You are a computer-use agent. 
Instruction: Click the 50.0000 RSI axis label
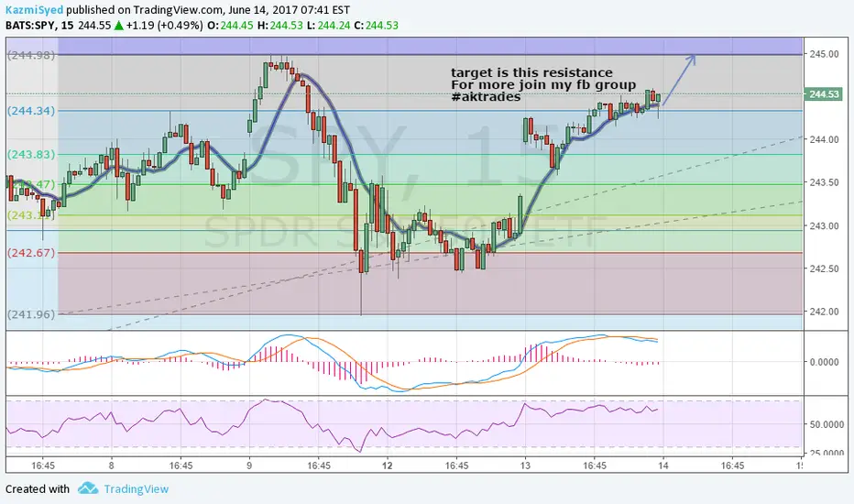(827, 424)
